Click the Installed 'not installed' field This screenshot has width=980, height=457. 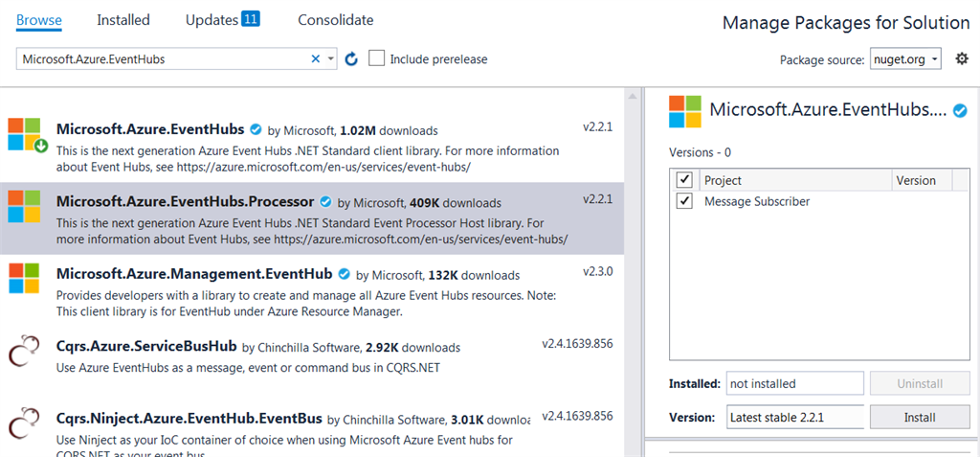pos(795,383)
